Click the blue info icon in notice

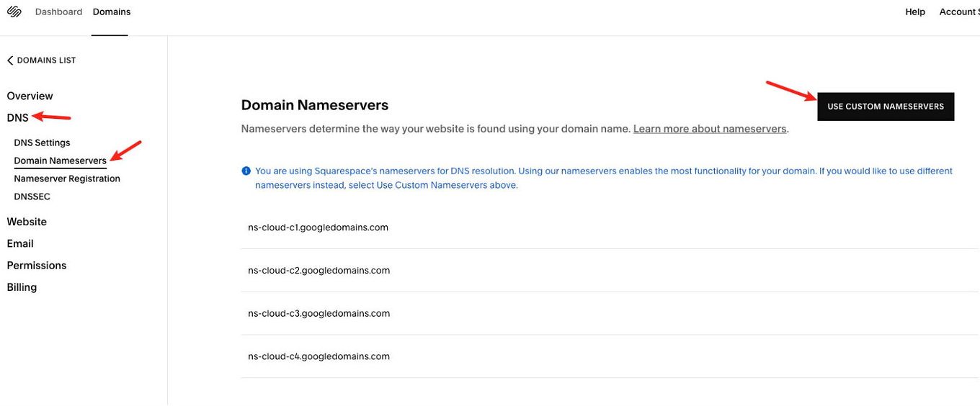coord(246,171)
